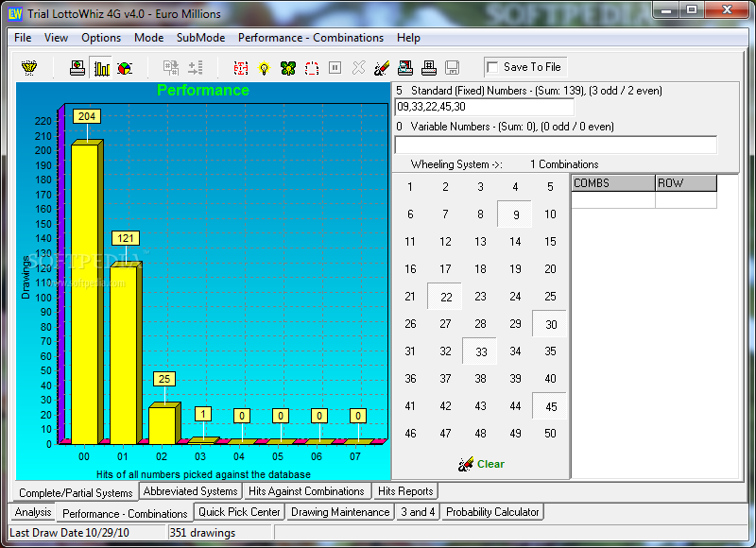Screen dimensions: 756x548
Task: Go to the Analysis tab
Action: point(33,512)
